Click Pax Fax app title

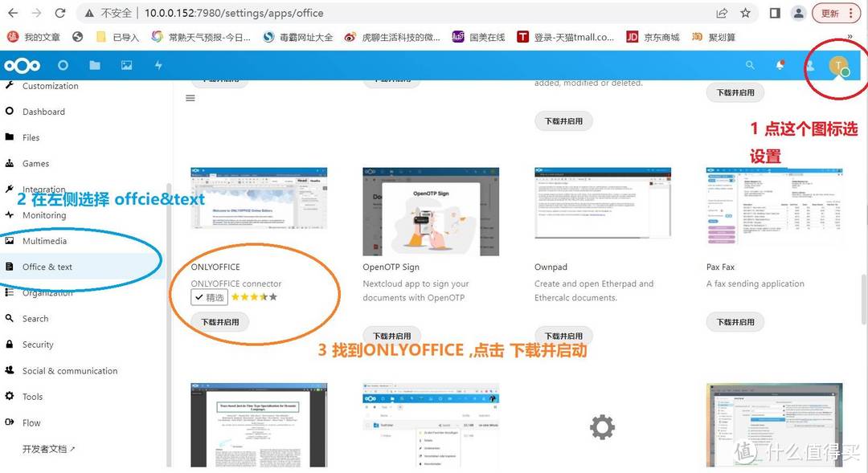click(720, 267)
